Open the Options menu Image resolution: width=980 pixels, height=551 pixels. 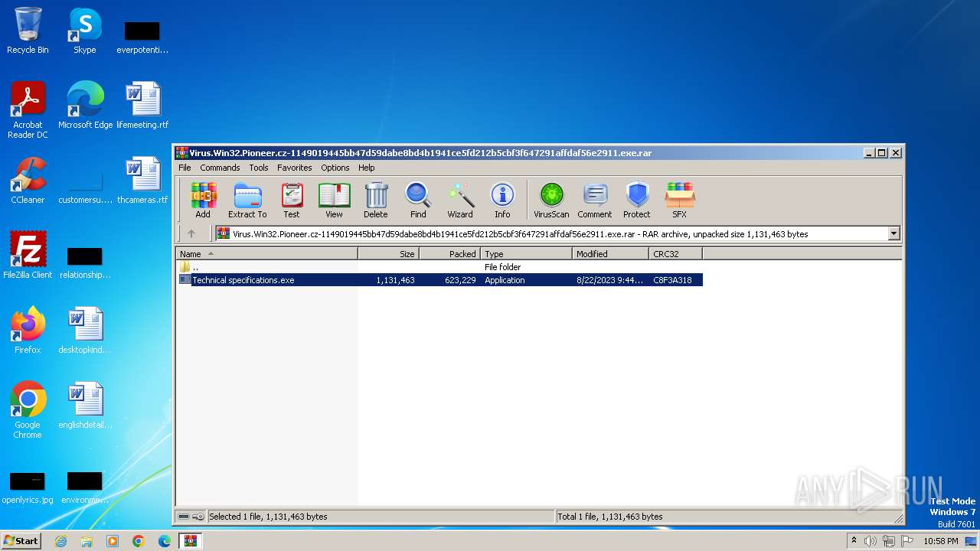tap(335, 168)
